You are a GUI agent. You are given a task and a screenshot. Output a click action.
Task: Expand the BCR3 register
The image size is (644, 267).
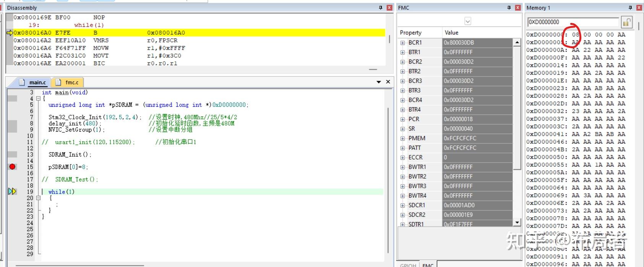click(x=403, y=81)
